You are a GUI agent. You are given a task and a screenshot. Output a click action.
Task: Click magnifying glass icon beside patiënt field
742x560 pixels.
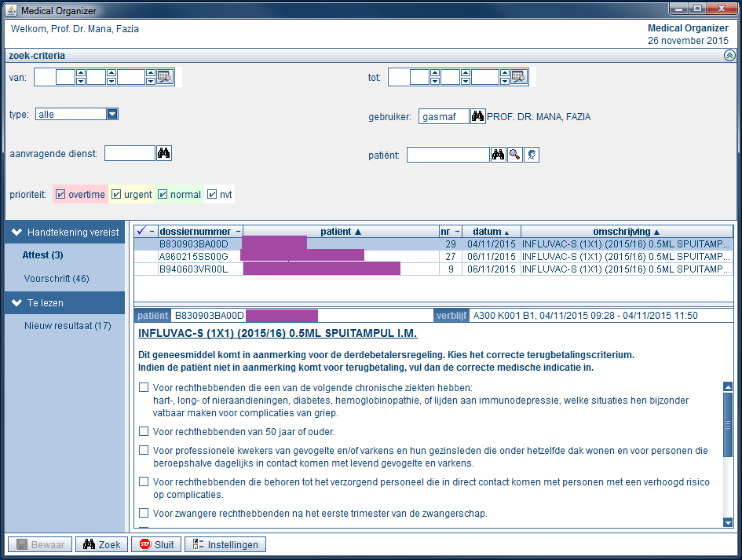pos(514,155)
